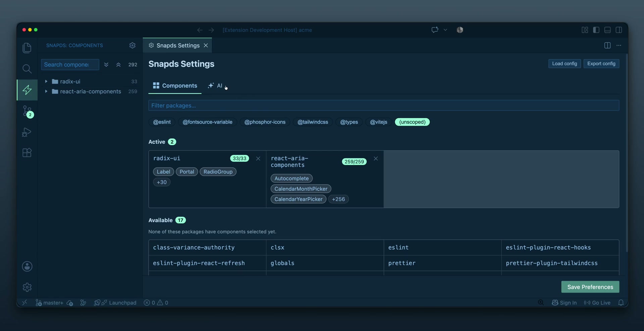Remove radix-ui from active packages
The image size is (644, 331).
click(258, 158)
